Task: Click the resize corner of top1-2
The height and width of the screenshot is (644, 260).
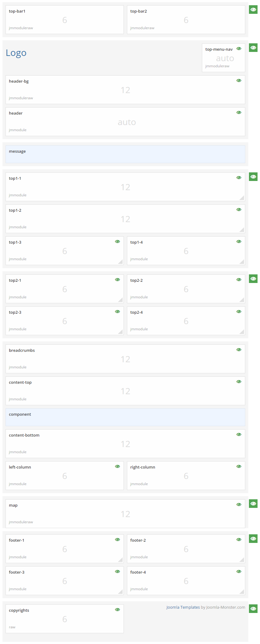Action: (242, 230)
